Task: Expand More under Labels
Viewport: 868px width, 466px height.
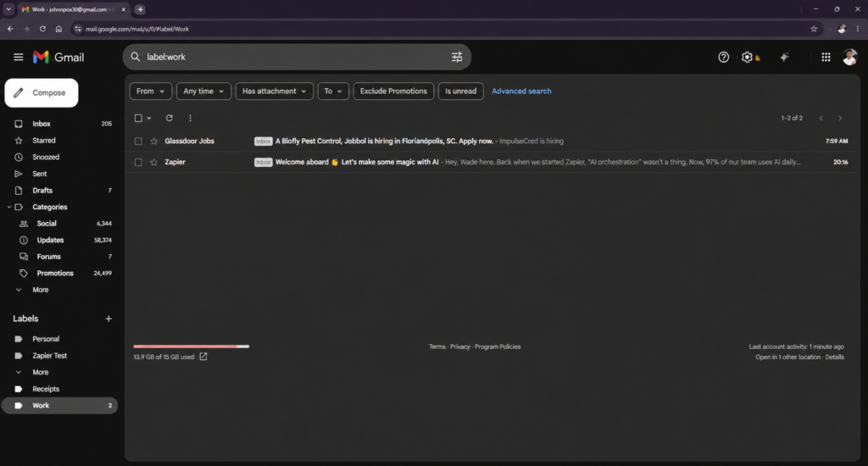Action: tap(41, 373)
